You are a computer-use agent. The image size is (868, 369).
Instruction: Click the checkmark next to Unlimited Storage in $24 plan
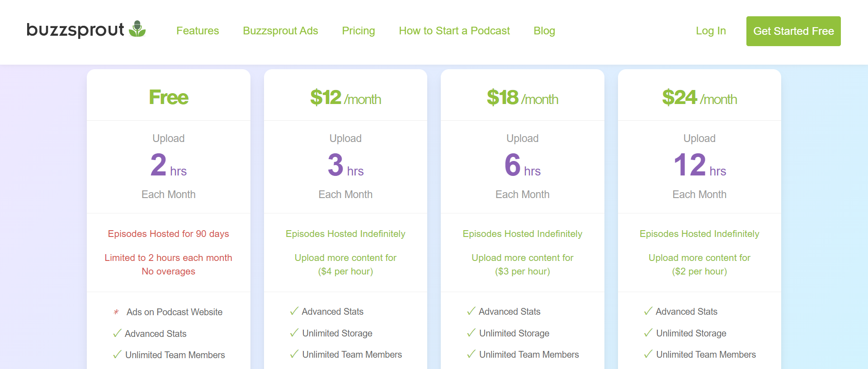[x=648, y=333]
